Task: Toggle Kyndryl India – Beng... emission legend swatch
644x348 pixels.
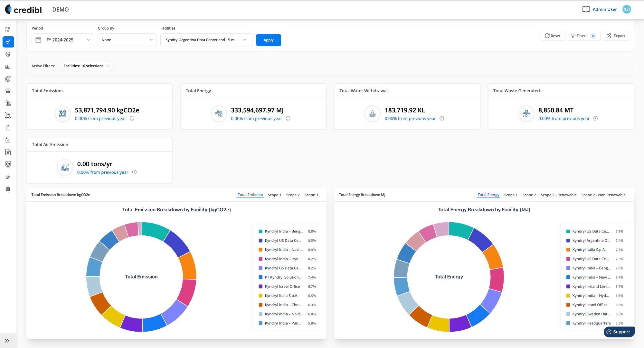Action: [260, 231]
